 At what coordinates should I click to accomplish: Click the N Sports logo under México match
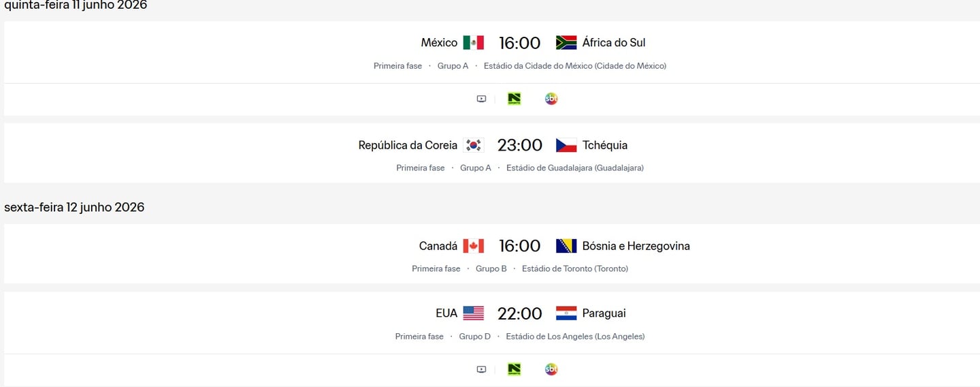[514, 99]
